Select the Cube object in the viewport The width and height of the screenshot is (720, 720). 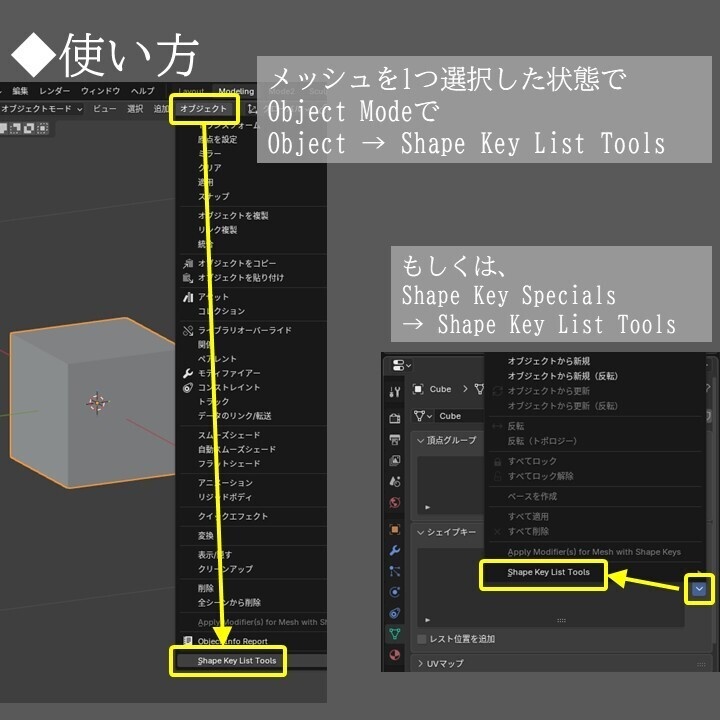92,403
